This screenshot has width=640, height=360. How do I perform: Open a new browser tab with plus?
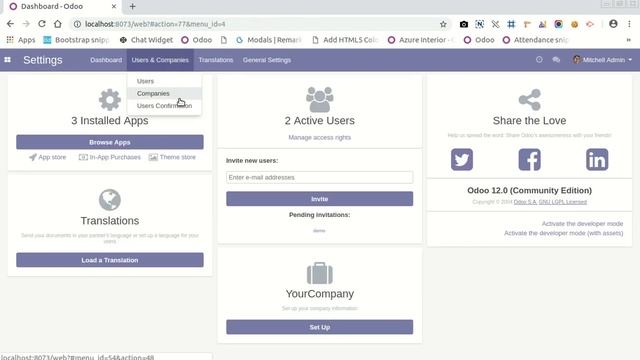tap(132, 6)
